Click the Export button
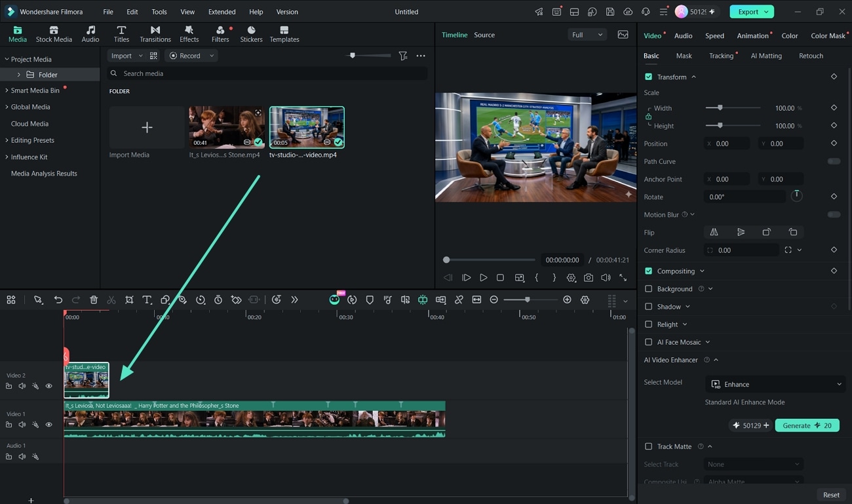The image size is (852, 504). pos(752,12)
